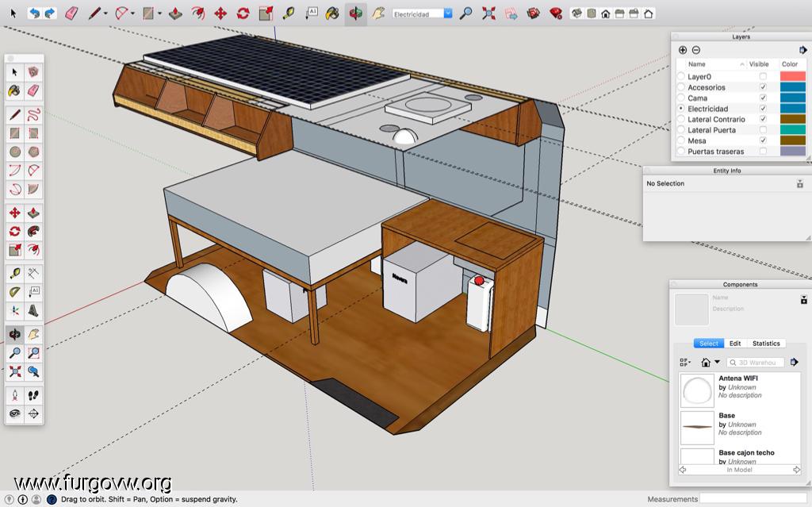Delete layer with the minus button

(696, 50)
